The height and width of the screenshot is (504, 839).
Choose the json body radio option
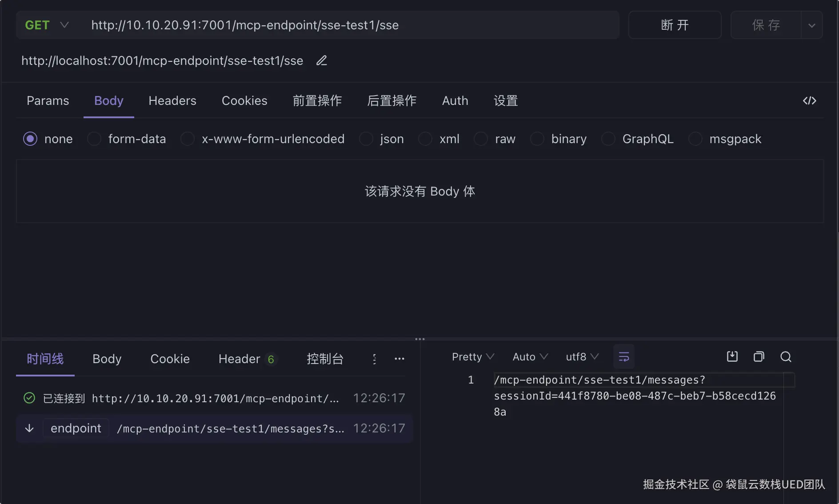click(x=366, y=139)
